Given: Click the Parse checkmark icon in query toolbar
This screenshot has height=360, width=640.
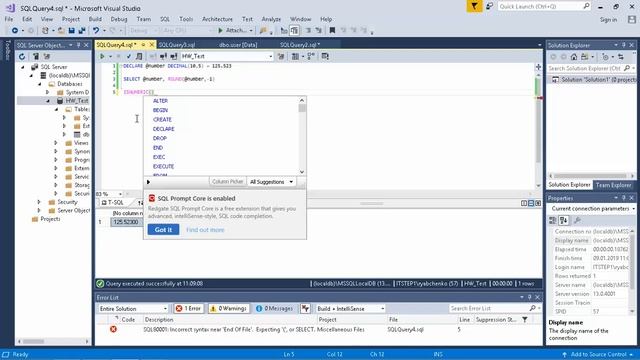Looking at the screenshot, I should pyautogui.click(x=129, y=56).
